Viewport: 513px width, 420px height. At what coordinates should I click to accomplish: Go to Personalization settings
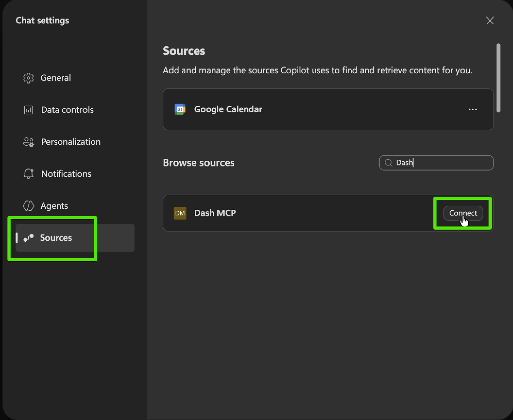click(75, 142)
